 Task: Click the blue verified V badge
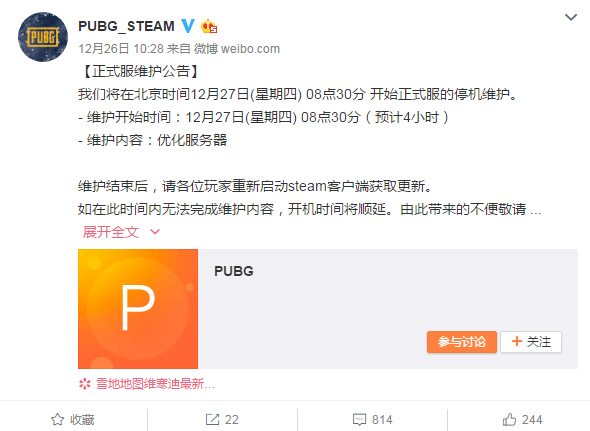pos(188,26)
